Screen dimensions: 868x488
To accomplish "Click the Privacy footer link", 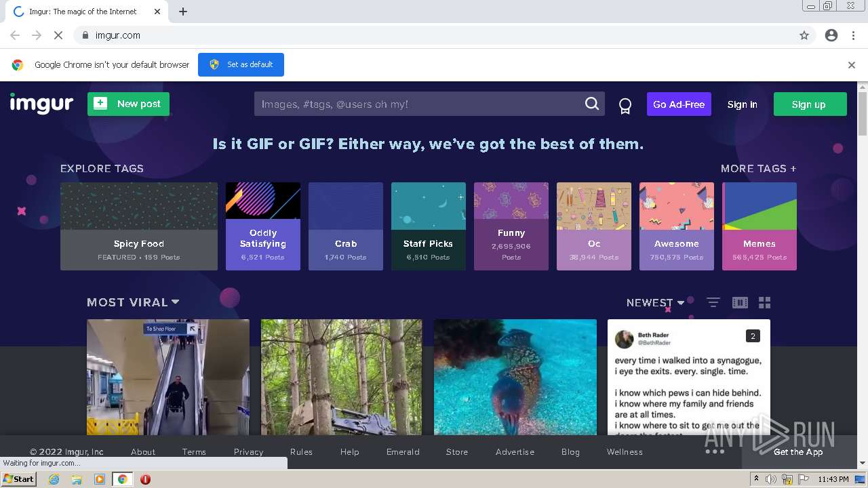I will (248, 451).
